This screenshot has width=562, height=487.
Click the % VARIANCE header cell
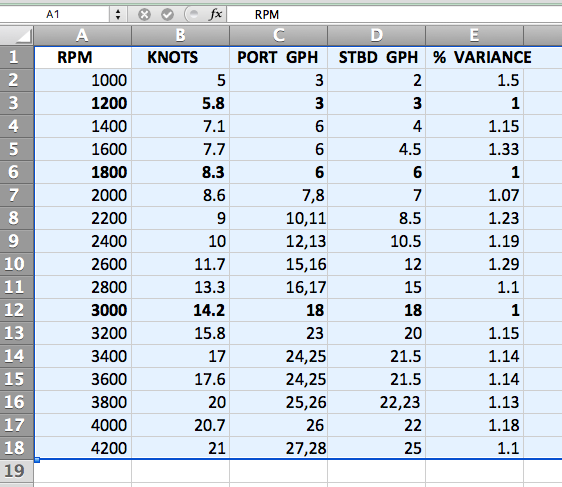coord(475,57)
